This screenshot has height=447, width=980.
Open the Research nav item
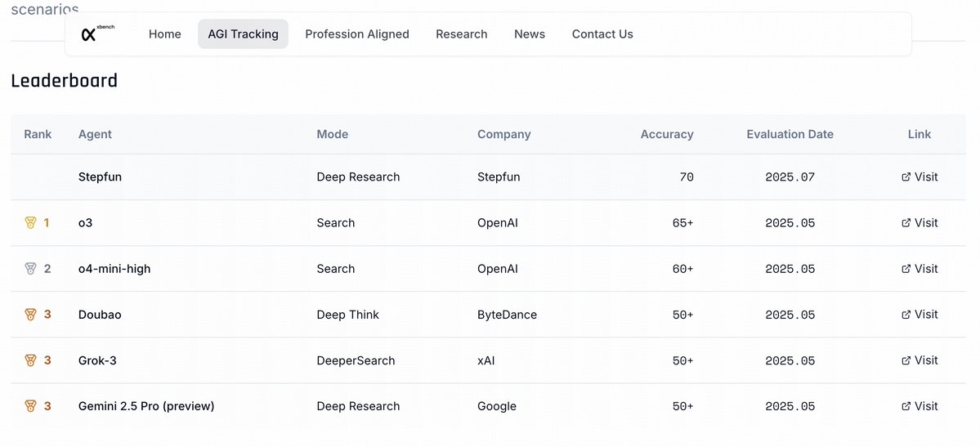click(461, 34)
